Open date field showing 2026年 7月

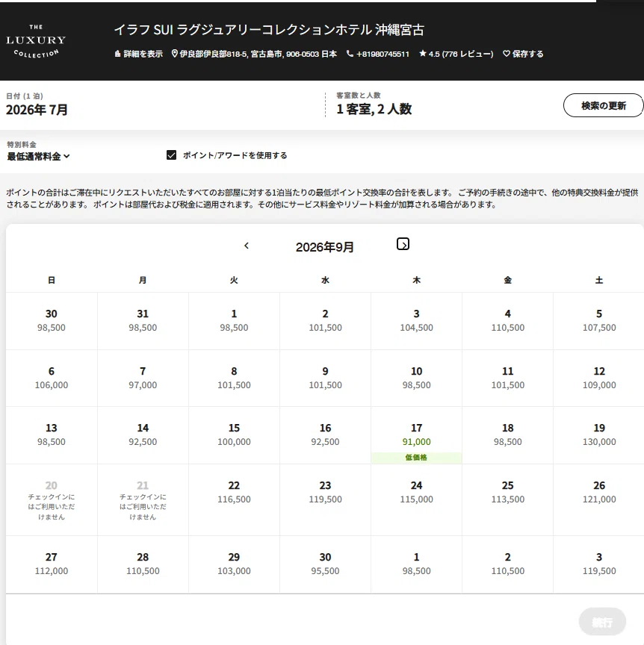(x=37, y=105)
